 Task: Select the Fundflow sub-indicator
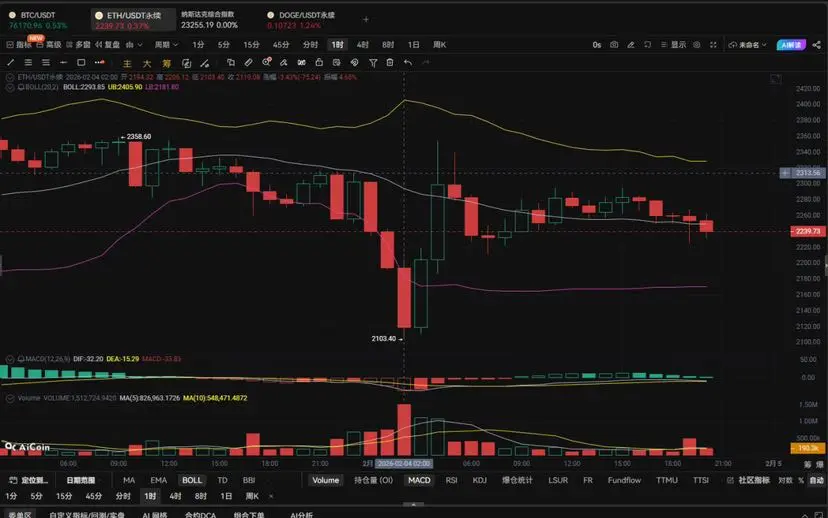pyautogui.click(x=624, y=480)
